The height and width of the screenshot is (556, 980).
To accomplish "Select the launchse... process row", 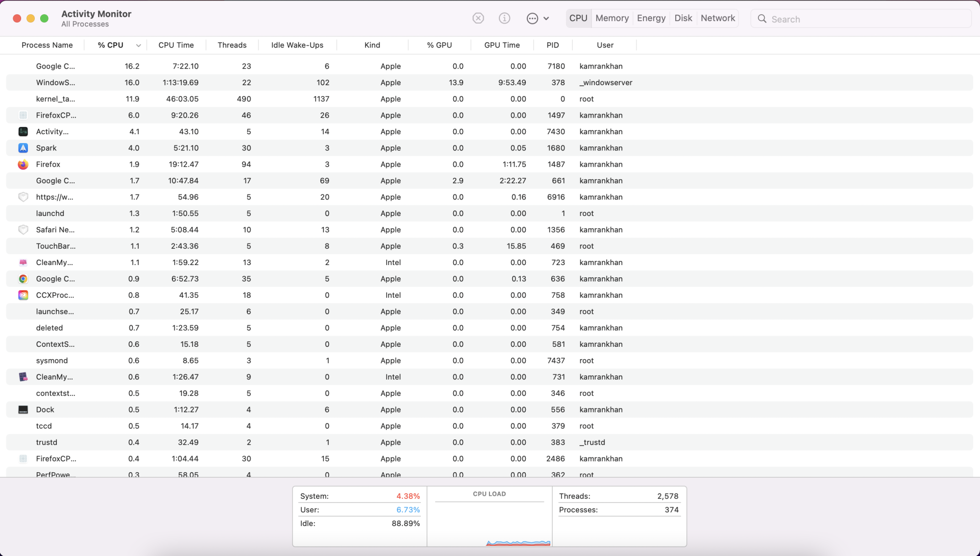I will pos(490,312).
